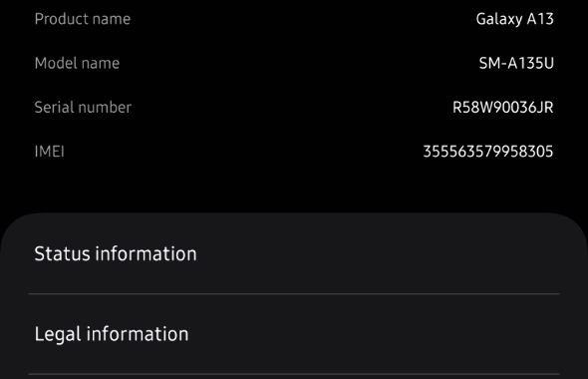Click the divider line under Legal information
The height and width of the screenshot is (379, 588).
click(x=294, y=374)
